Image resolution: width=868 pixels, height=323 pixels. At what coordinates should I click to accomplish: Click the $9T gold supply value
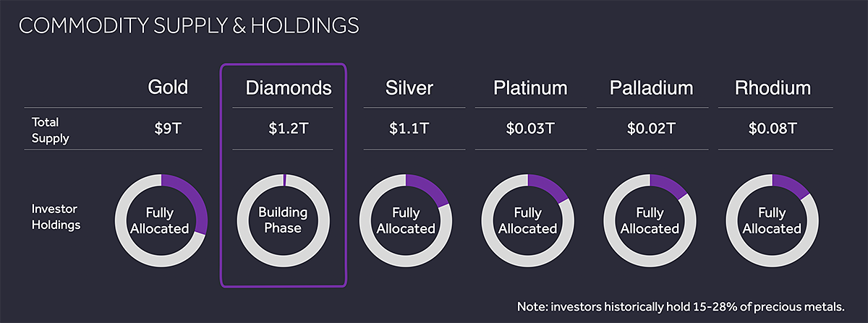pyautogui.click(x=168, y=129)
